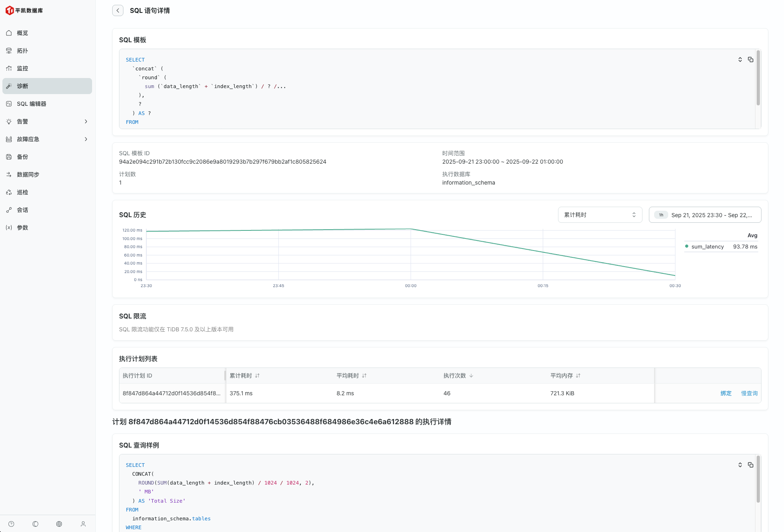784x532 pixels.
Task: Open the time range picker Sep 21, 2025
Action: click(x=705, y=215)
